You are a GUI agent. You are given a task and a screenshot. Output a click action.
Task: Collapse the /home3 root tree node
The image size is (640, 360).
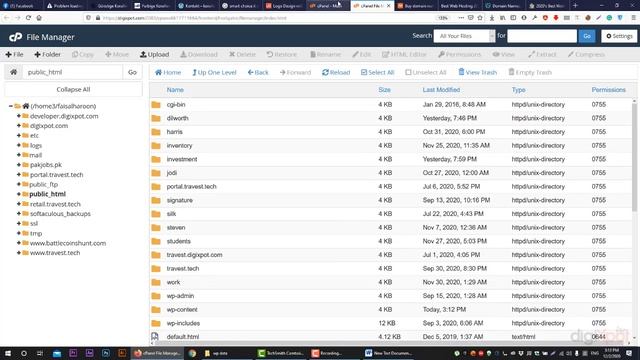coord(11,106)
